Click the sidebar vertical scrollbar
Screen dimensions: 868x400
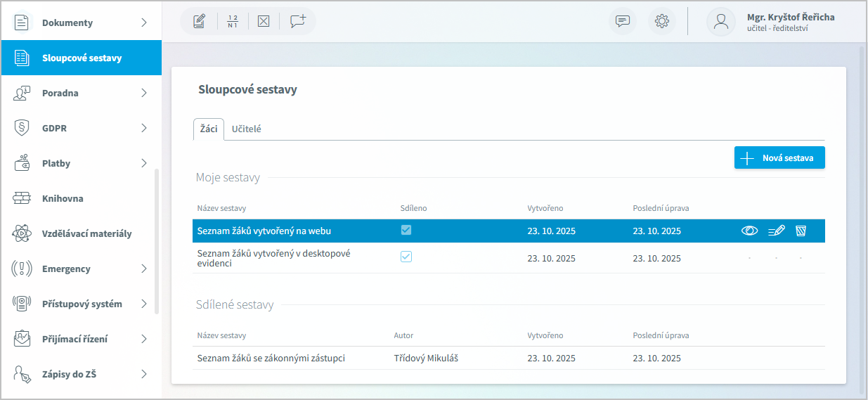tap(157, 240)
